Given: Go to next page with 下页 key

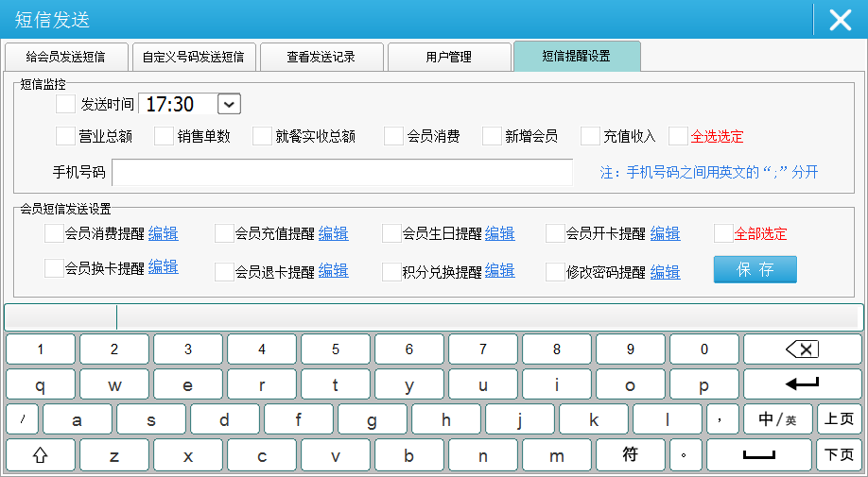Looking at the screenshot, I should pos(839,455).
